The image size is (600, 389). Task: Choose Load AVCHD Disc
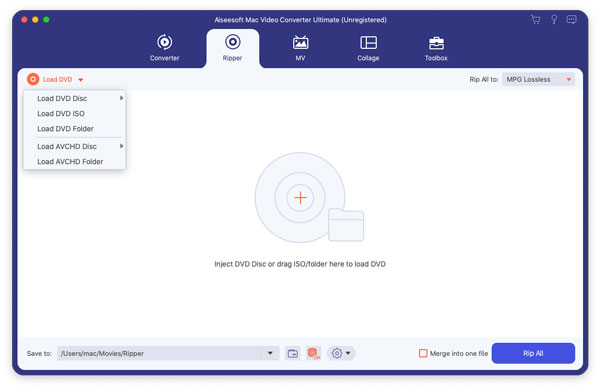(x=75, y=146)
